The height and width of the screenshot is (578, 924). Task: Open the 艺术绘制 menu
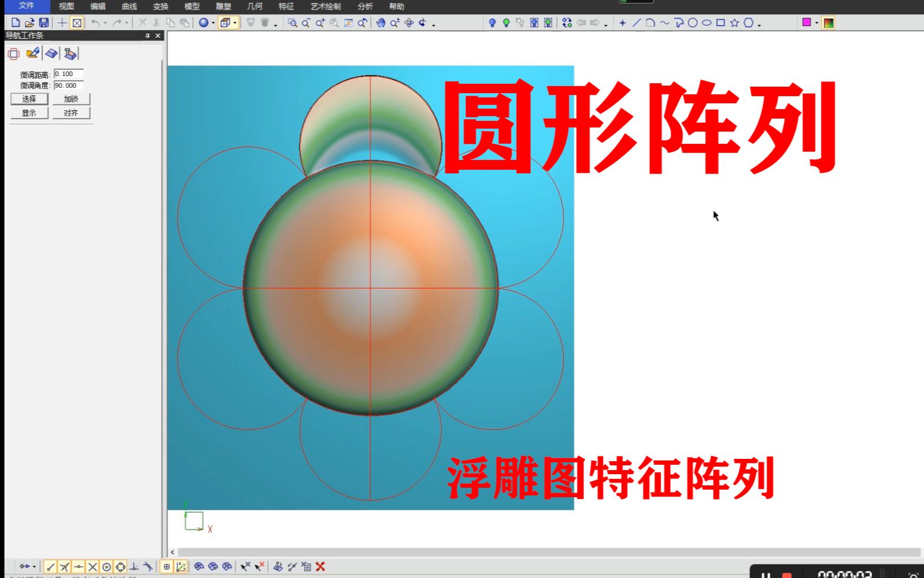326,6
